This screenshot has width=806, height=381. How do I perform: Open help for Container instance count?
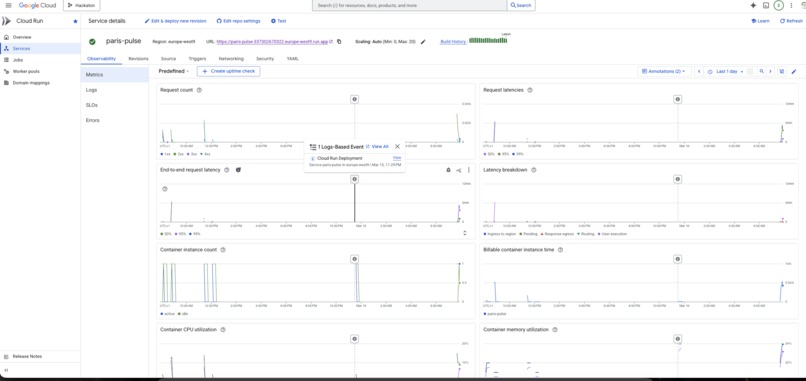pyautogui.click(x=223, y=250)
